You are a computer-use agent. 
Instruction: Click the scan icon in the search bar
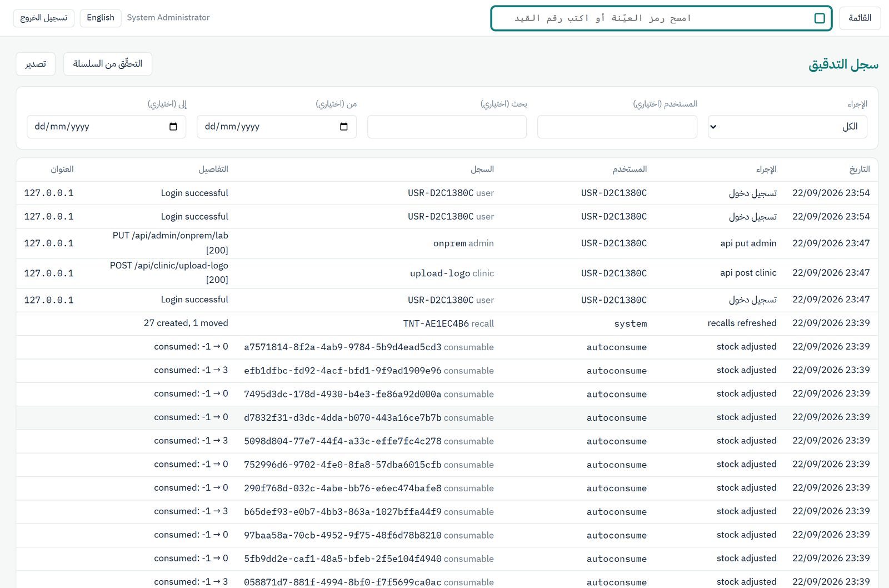(819, 18)
